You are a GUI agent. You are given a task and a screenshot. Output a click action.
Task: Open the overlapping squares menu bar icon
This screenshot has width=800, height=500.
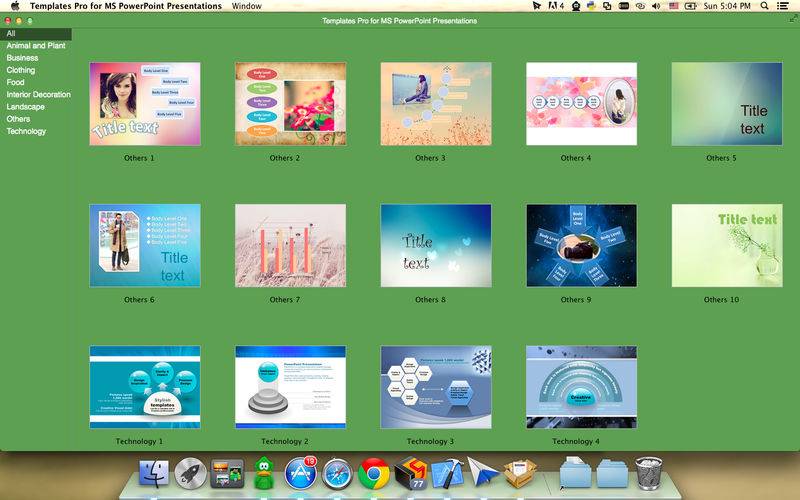pos(607,6)
